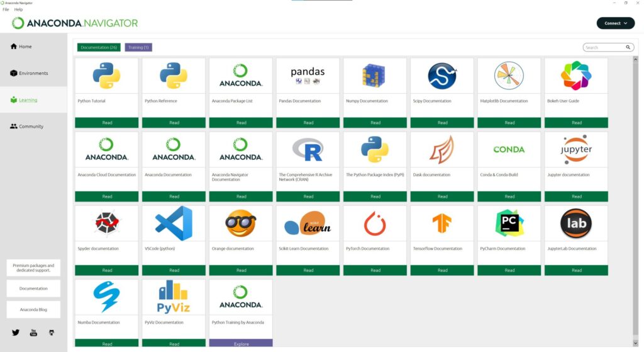Toggle the Documentation (26) filter
Image resolution: width=644 pixels, height=352 pixels.
tap(99, 47)
